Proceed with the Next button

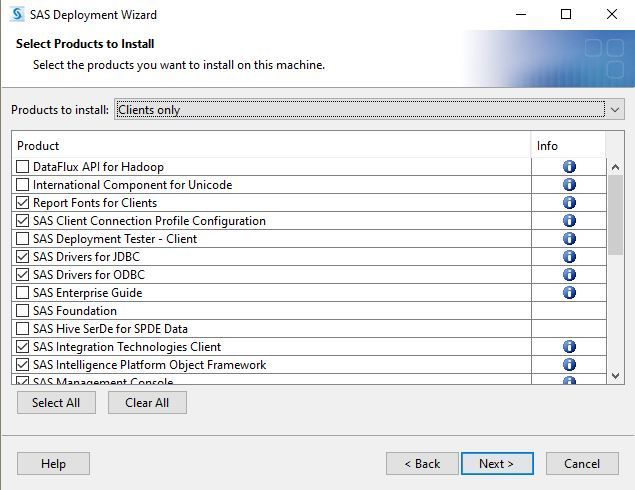(497, 463)
